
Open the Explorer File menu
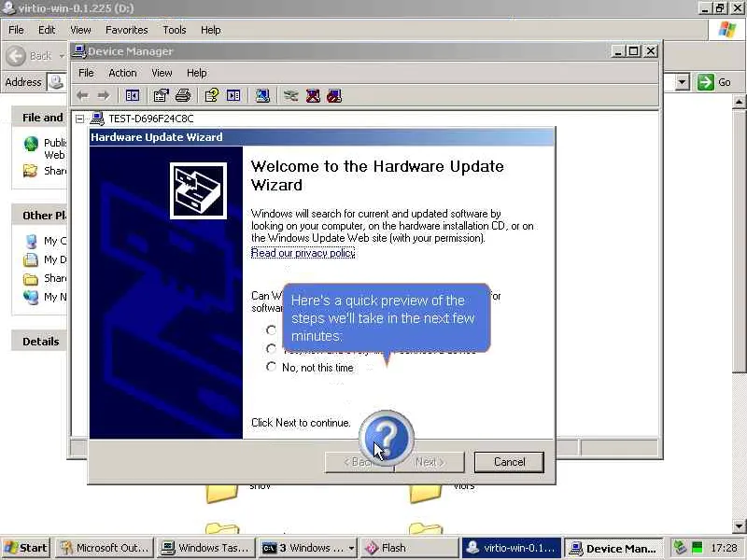[x=16, y=30]
